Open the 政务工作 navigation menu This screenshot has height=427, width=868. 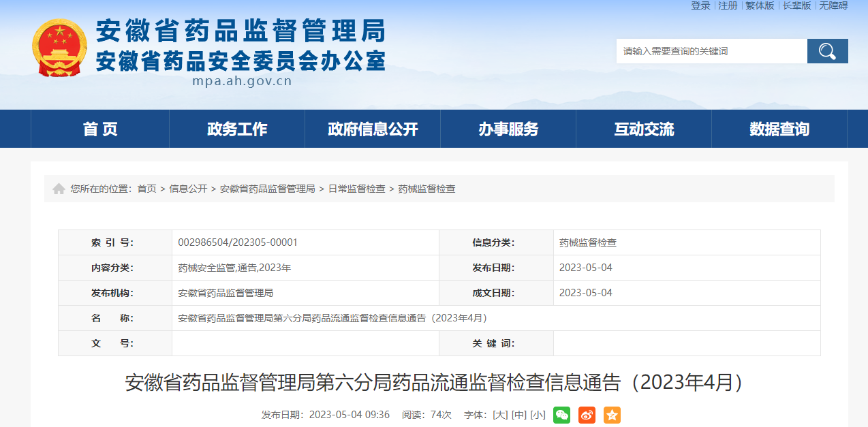236,129
